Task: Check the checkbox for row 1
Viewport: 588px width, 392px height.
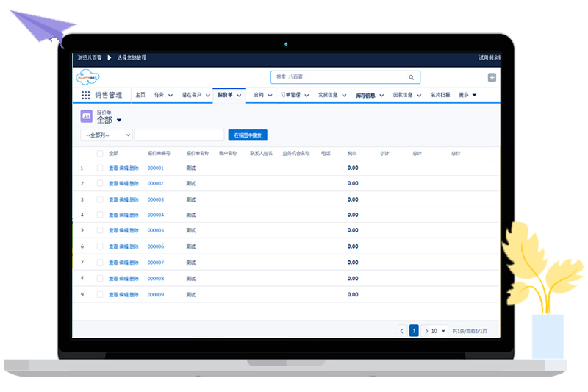Action: point(100,168)
